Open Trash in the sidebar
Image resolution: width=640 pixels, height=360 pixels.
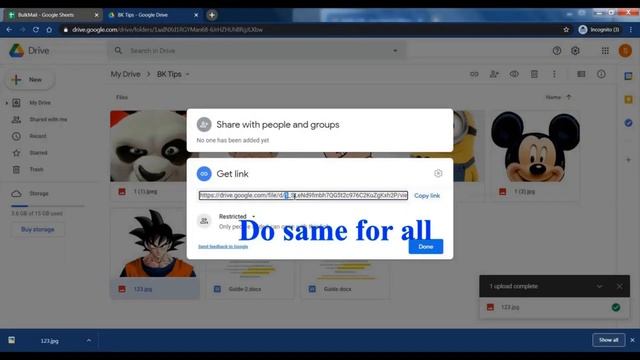click(36, 169)
